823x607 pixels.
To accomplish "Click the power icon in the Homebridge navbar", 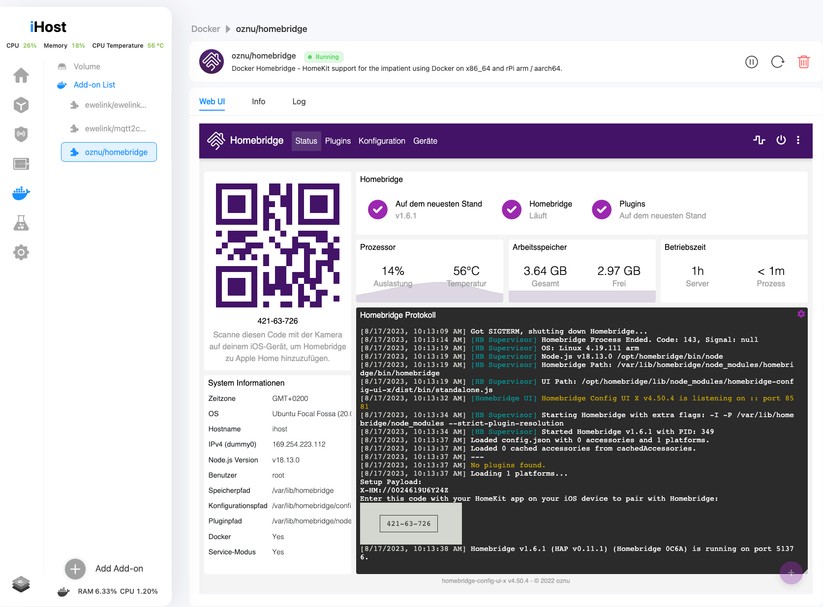I will 781,141.
